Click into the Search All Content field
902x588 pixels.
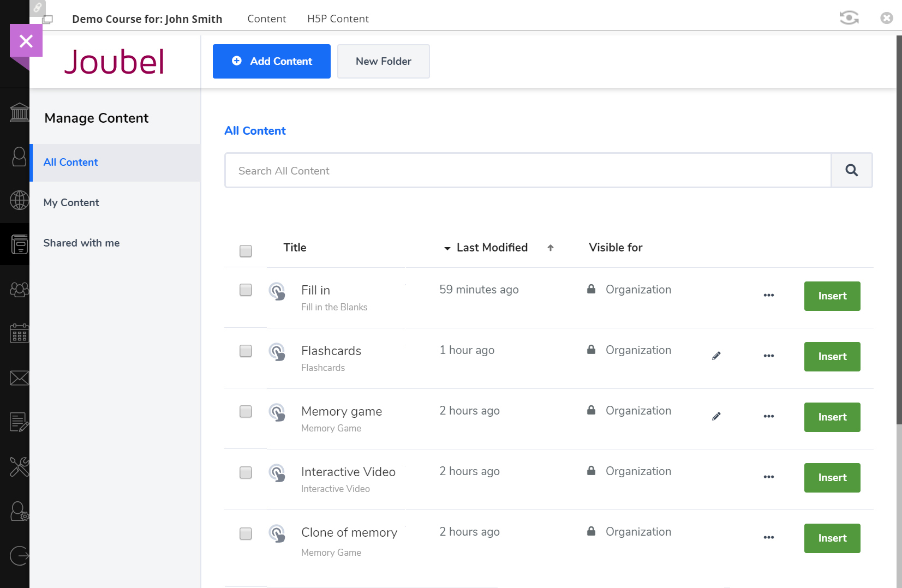point(527,171)
